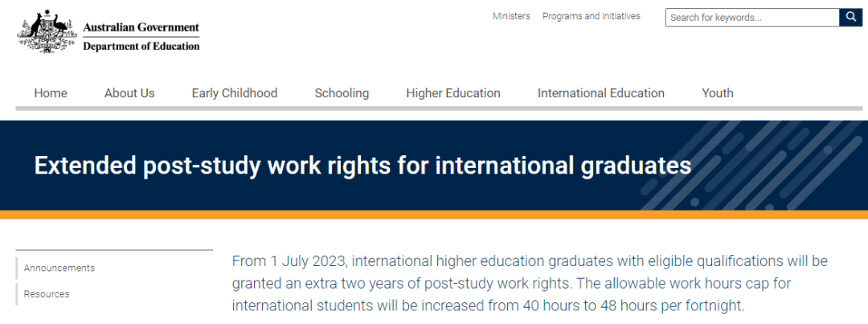This screenshot has width=868, height=324.
Task: Click the Australian coat of arms crest
Action: point(47,31)
